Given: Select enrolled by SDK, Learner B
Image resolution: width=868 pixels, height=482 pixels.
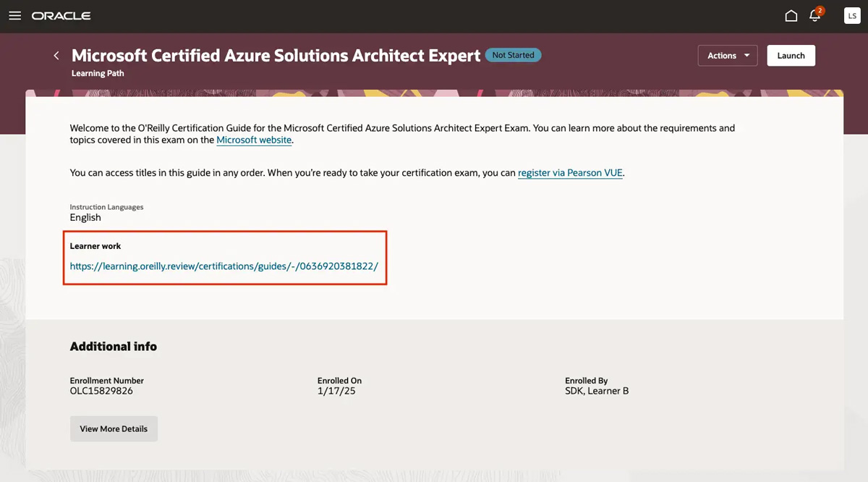Looking at the screenshot, I should click(x=597, y=391).
